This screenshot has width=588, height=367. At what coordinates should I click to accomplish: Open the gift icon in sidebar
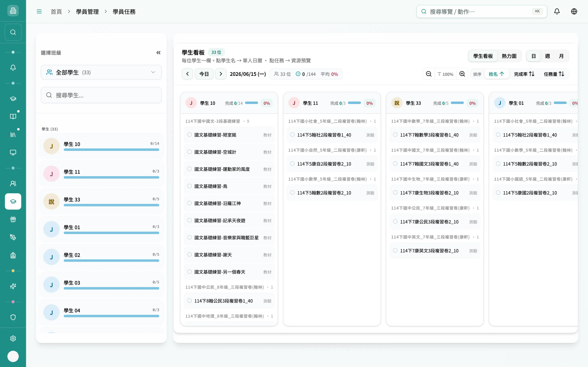pyautogui.click(x=13, y=219)
